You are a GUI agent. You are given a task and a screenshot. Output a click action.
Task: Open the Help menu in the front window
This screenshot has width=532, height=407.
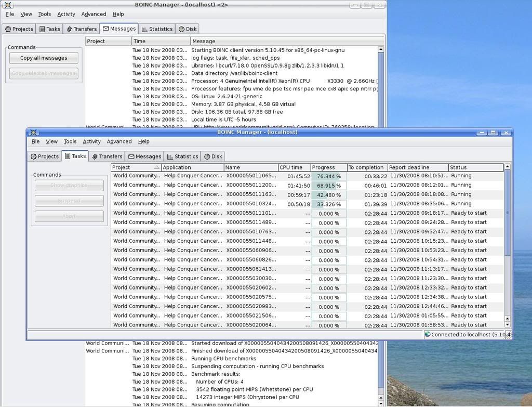[x=143, y=141]
